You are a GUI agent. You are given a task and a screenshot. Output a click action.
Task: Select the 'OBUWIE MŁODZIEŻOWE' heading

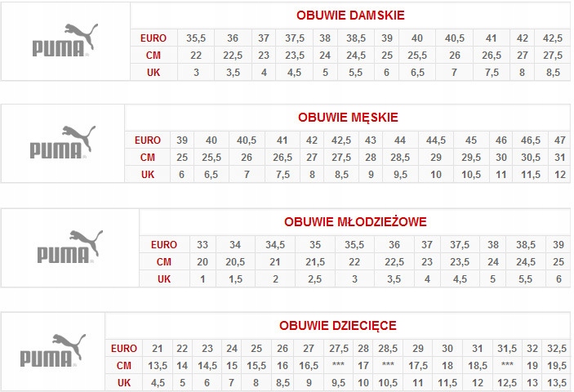click(x=355, y=222)
